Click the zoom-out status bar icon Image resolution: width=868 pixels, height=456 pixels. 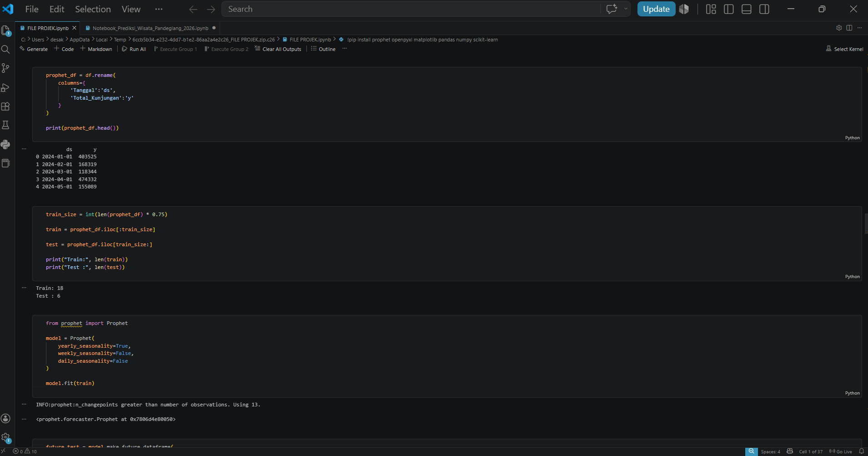pyautogui.click(x=751, y=451)
